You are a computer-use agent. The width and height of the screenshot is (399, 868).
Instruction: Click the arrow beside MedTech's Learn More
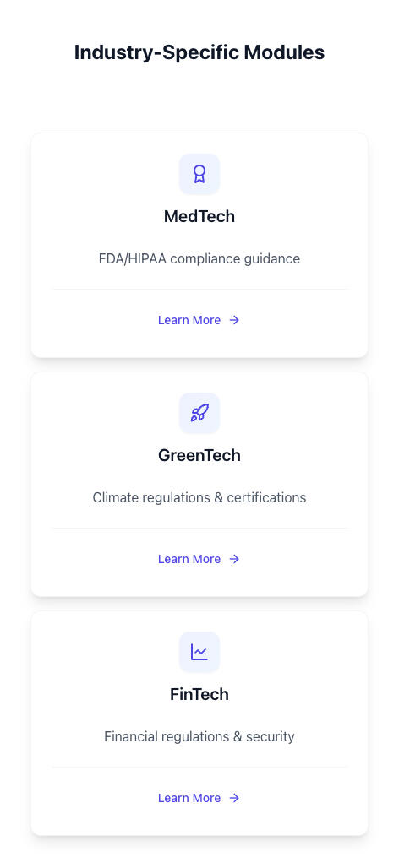click(x=234, y=320)
